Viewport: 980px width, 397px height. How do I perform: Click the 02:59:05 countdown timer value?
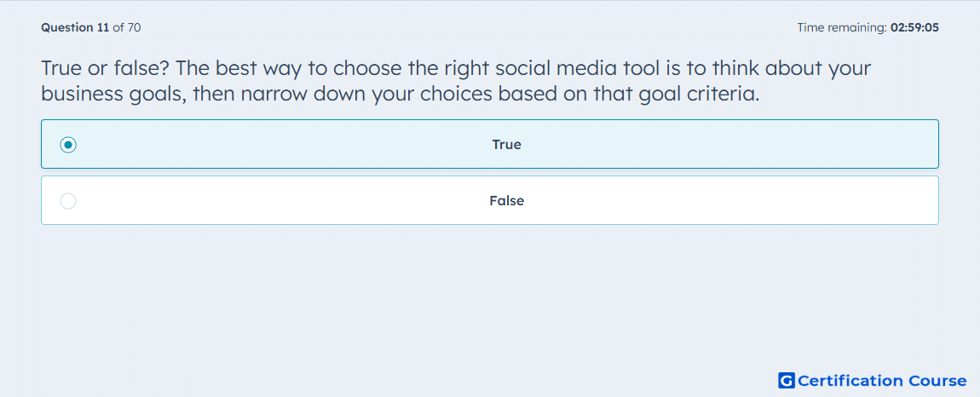pyautogui.click(x=914, y=27)
